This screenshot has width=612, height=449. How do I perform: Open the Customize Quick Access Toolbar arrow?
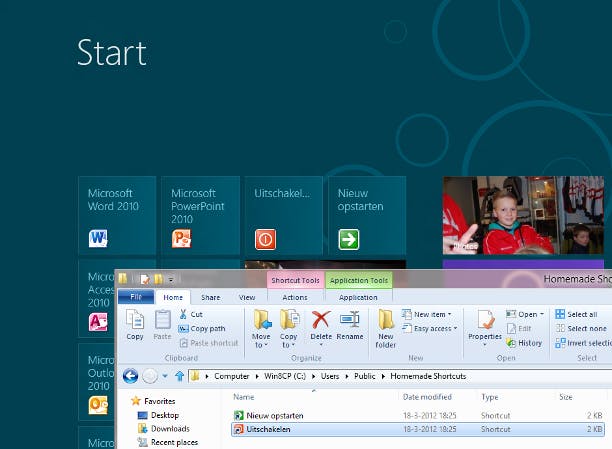pyautogui.click(x=171, y=280)
